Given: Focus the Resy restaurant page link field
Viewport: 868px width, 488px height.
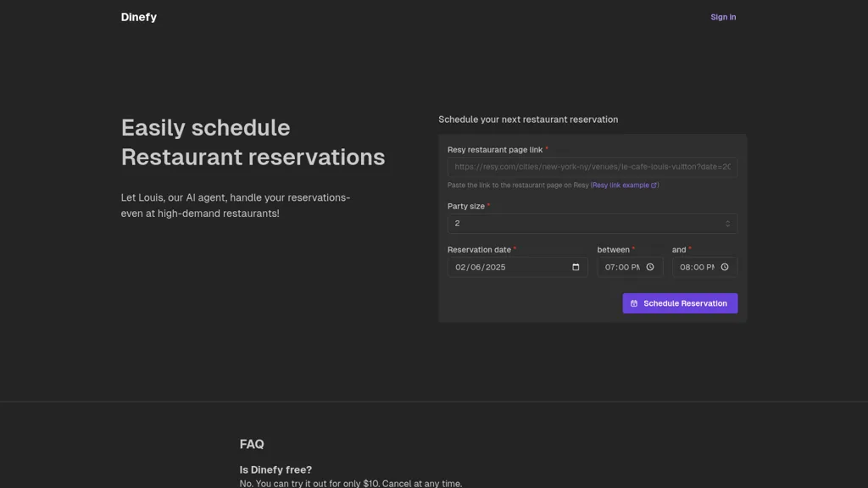Looking at the screenshot, I should tap(593, 167).
